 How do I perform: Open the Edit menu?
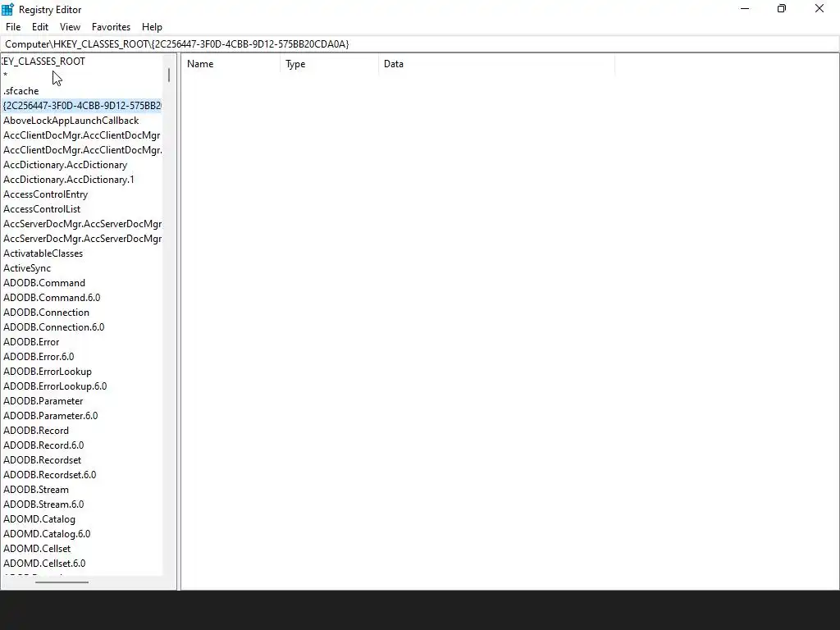[x=40, y=27]
